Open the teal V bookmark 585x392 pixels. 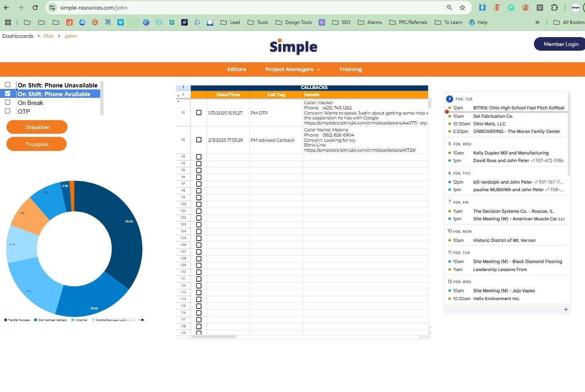click(121, 22)
